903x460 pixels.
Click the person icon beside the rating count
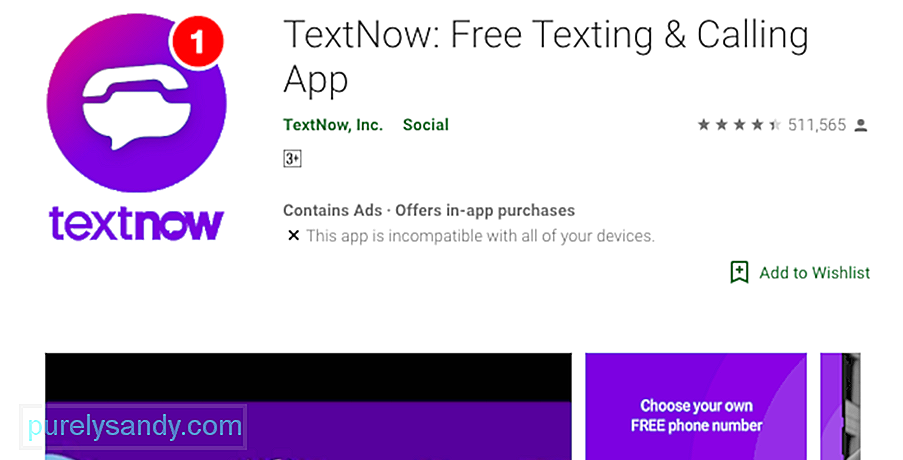tap(860, 125)
